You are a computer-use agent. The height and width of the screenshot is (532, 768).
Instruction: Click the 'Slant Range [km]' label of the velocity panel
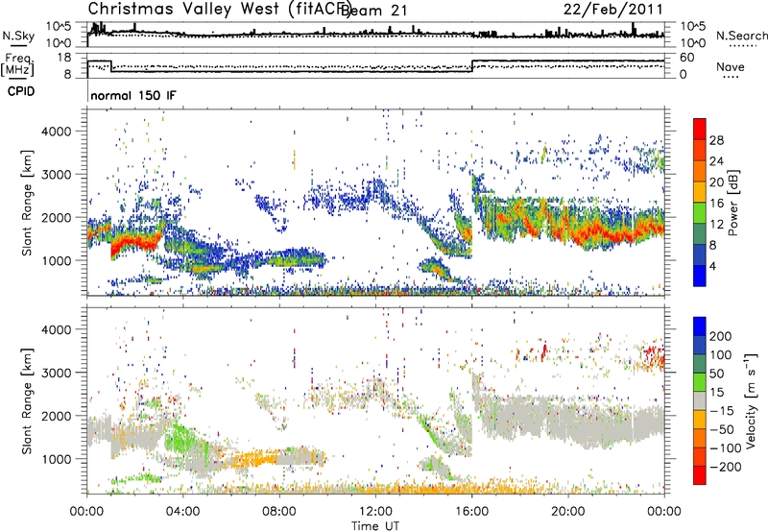click(27, 401)
